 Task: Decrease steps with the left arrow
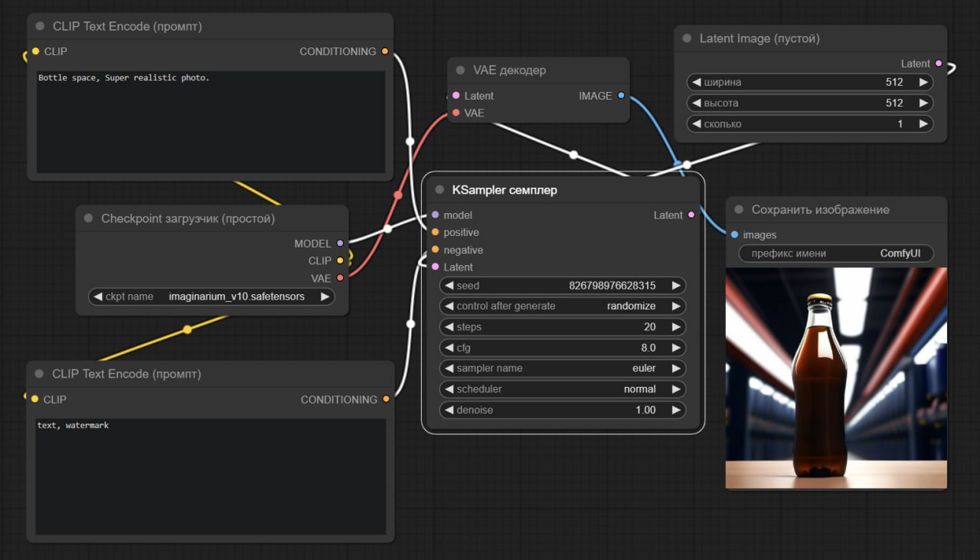(449, 327)
